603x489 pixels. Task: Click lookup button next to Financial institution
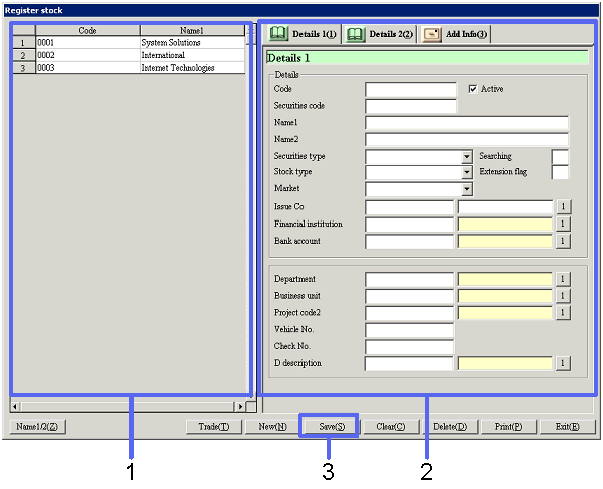tap(563, 224)
